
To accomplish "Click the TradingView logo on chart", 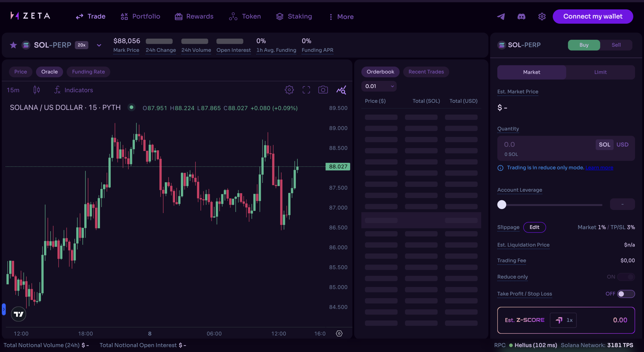I will (x=19, y=314).
